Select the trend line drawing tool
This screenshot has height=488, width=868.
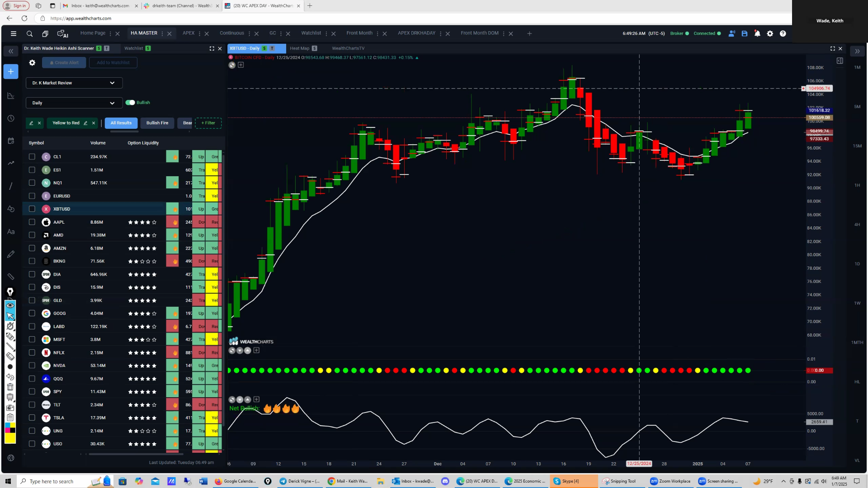point(11,186)
